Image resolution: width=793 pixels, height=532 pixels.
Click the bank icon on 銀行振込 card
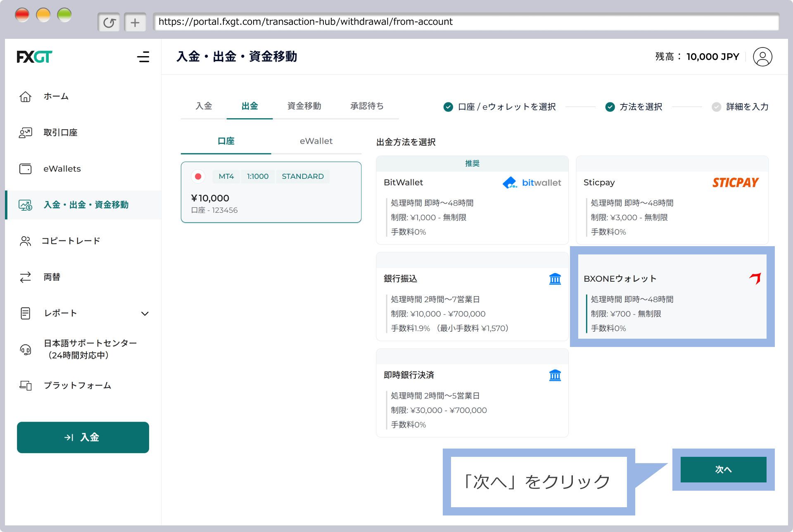[x=555, y=279]
